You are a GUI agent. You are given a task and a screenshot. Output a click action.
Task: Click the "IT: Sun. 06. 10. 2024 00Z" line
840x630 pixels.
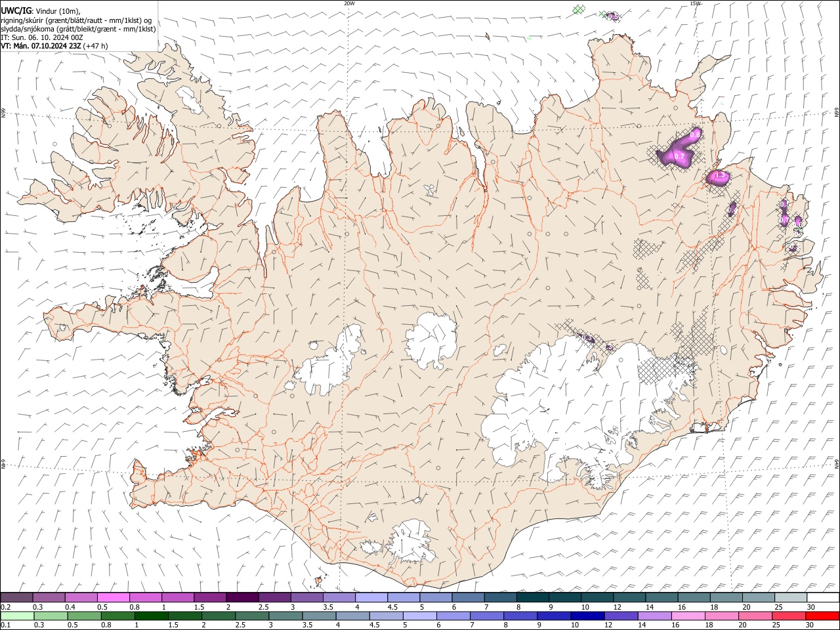42,37
